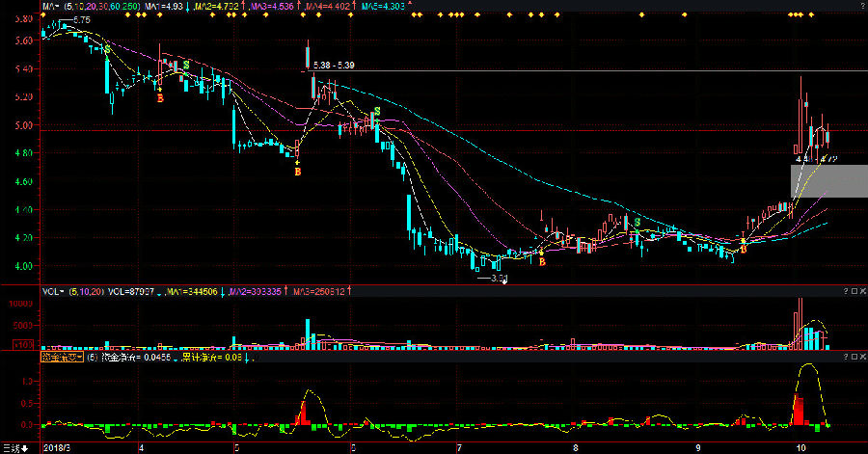Click the 3.91 low price label

coord(498,279)
